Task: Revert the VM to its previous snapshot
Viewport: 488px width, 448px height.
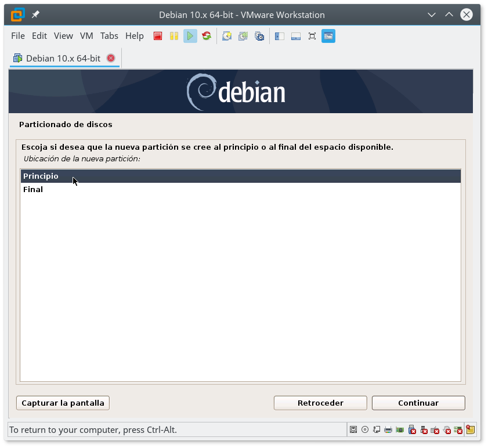Action: pos(243,36)
